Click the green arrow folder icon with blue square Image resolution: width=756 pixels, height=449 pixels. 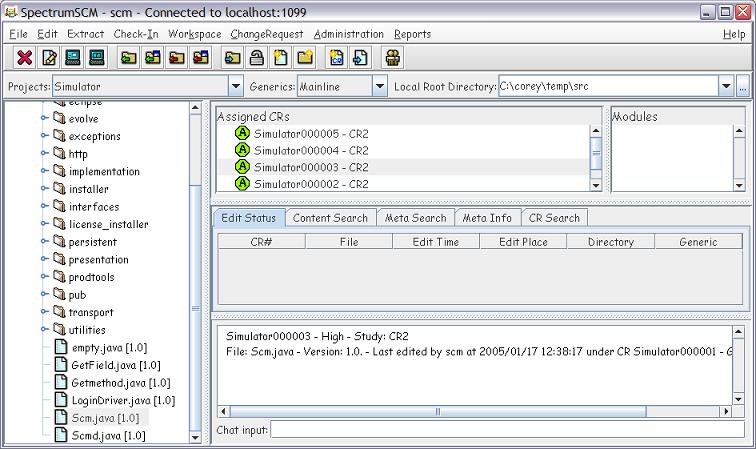[x=152, y=58]
